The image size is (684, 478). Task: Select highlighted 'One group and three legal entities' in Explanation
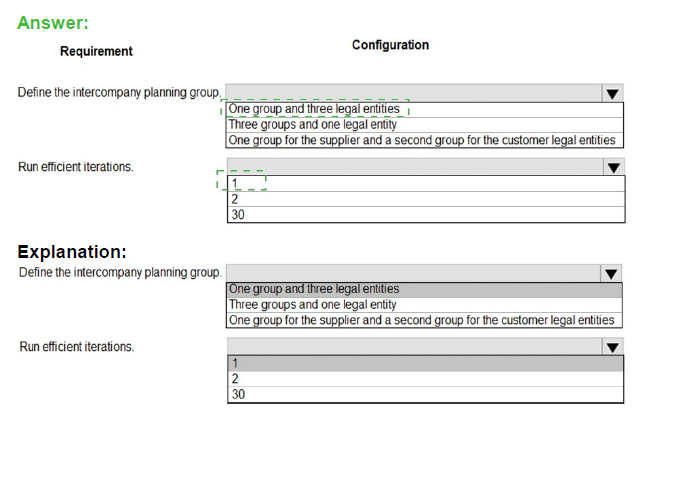pyautogui.click(x=314, y=289)
